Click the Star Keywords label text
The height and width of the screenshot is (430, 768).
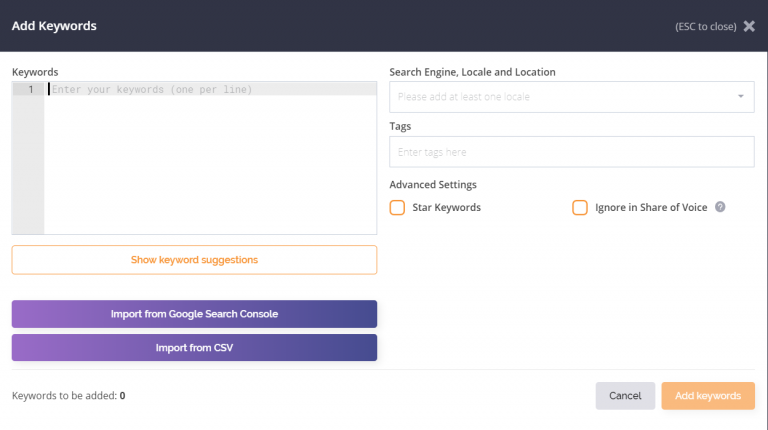click(x=446, y=208)
